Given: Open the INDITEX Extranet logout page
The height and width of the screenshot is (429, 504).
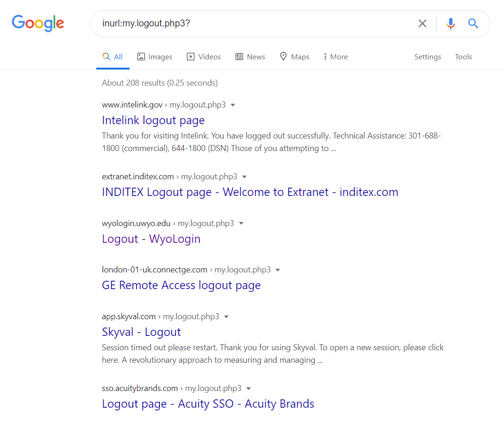Looking at the screenshot, I should pyautogui.click(x=250, y=192).
